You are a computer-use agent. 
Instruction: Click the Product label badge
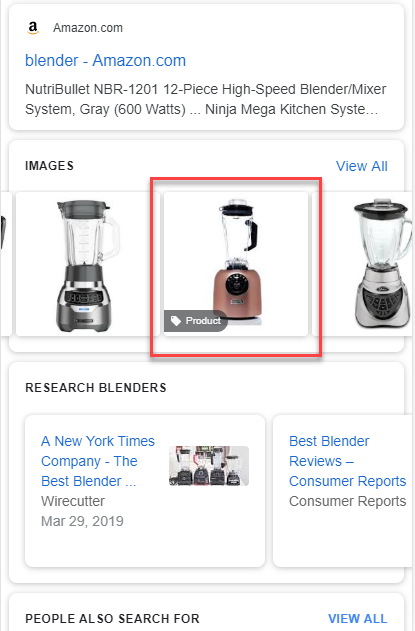pyautogui.click(x=196, y=321)
